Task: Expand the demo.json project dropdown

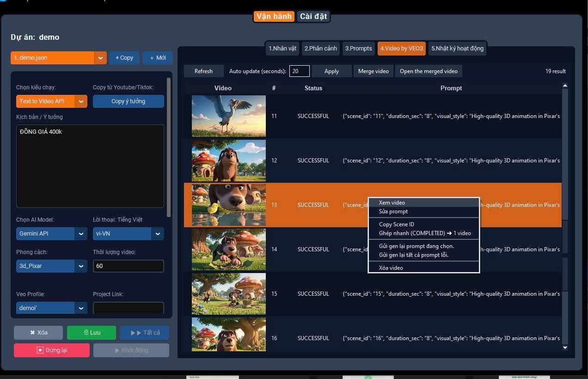Action: 100,58
